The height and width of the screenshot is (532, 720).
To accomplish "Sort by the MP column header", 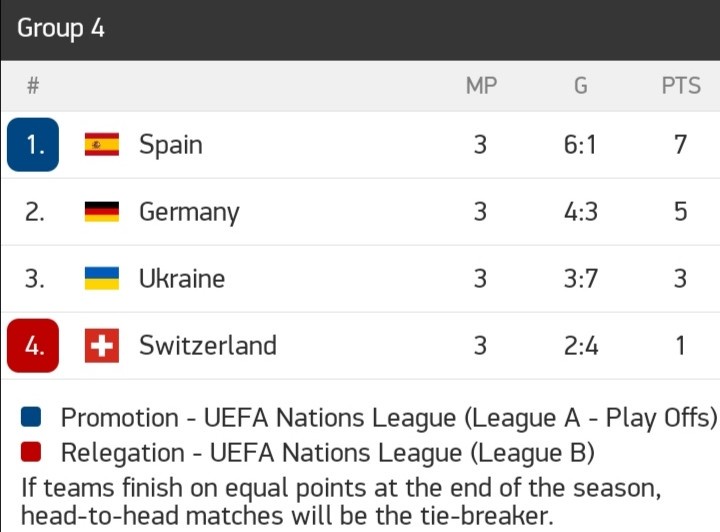I will pos(481,86).
